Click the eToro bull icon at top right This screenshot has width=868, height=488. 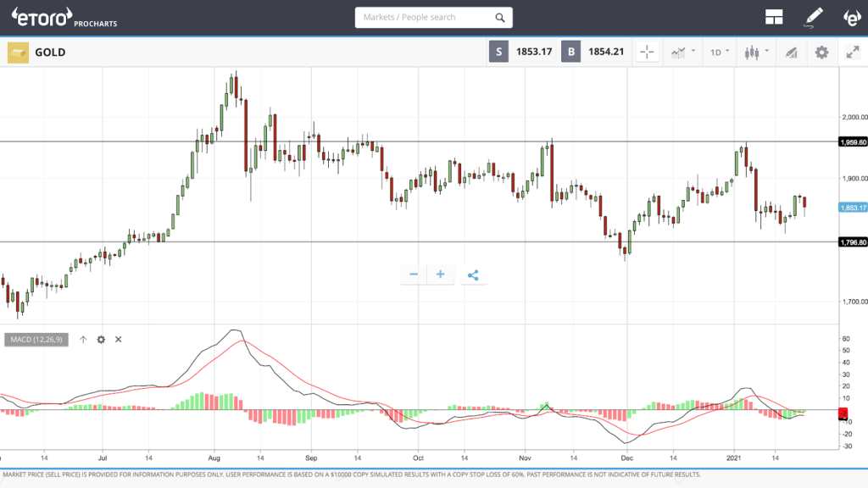point(852,18)
